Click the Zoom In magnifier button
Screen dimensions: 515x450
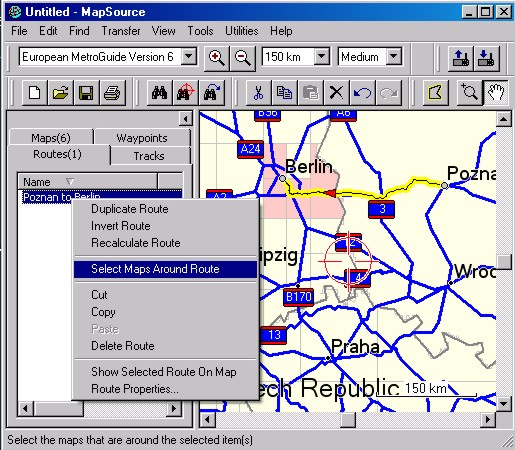pyautogui.click(x=217, y=58)
